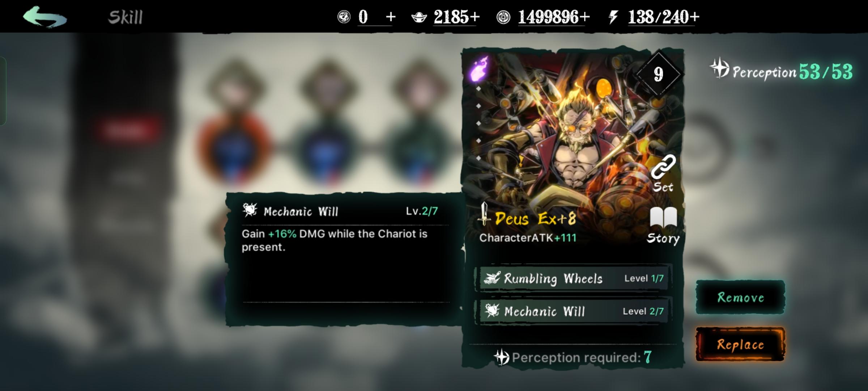Screen dimensions: 868x391
Task: Tap the Perception required star icon
Action: [x=501, y=357]
